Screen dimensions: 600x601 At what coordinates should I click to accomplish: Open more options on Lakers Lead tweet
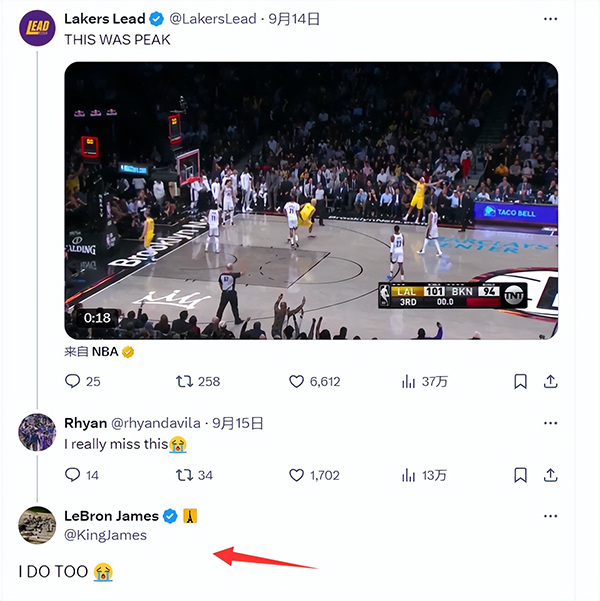pos(551,19)
